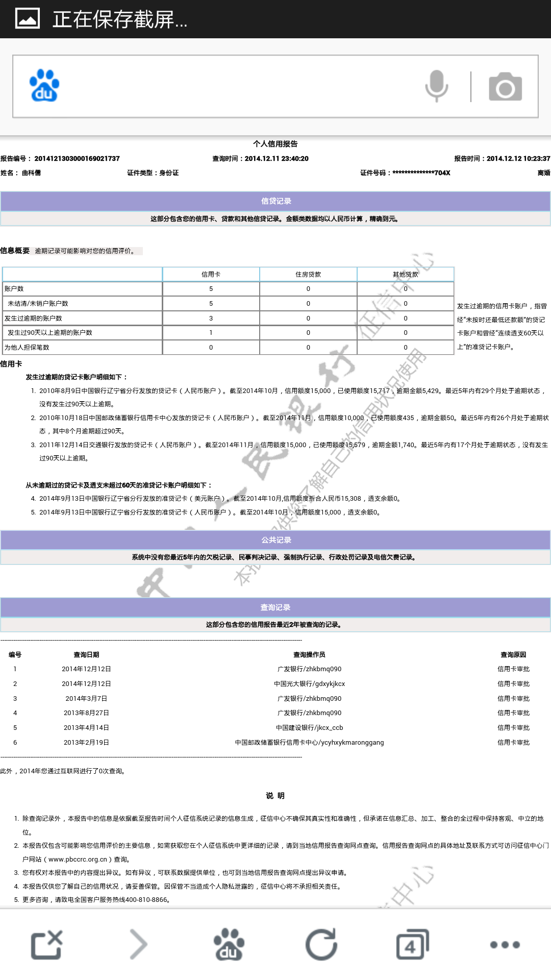
Task: Tap the 说 明 heading
Action: (275, 796)
